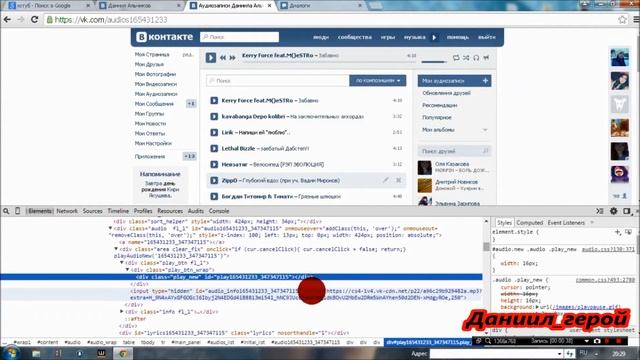The image size is (640, 360).
Task: Bookmark page with star icon
Action: (622, 20)
